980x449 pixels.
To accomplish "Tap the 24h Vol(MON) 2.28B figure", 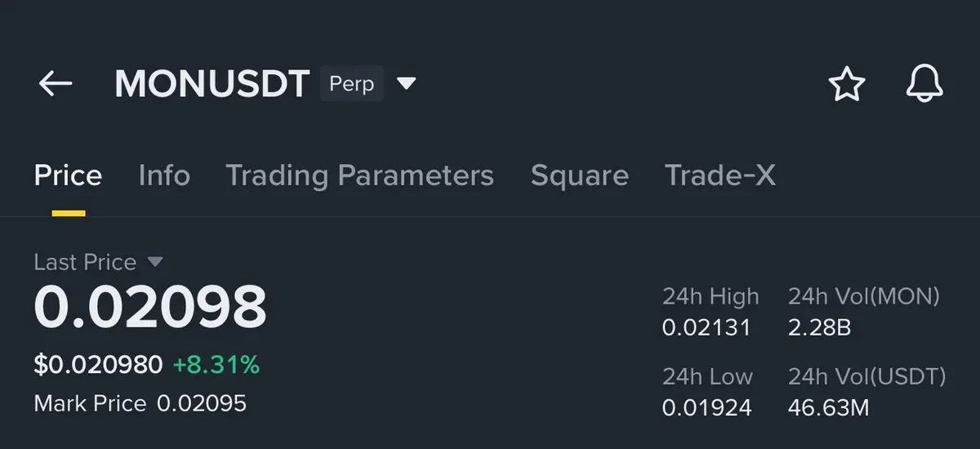I will pyautogui.click(x=819, y=328).
